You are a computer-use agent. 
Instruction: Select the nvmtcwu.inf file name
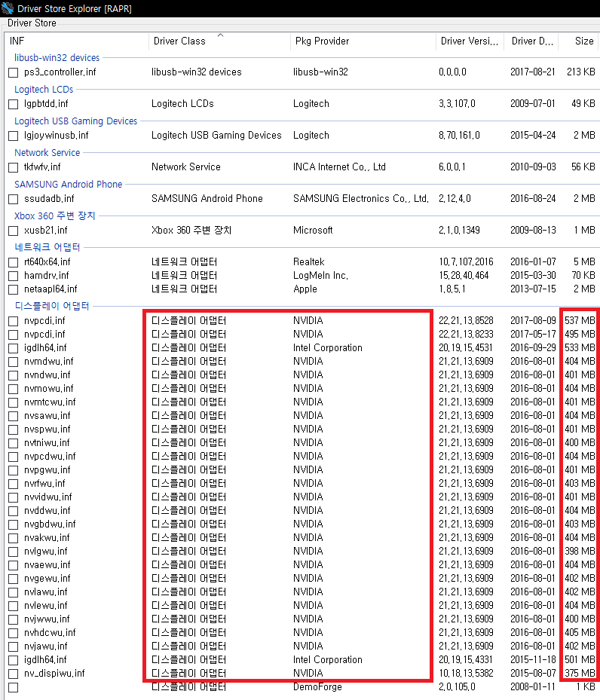click(50, 402)
